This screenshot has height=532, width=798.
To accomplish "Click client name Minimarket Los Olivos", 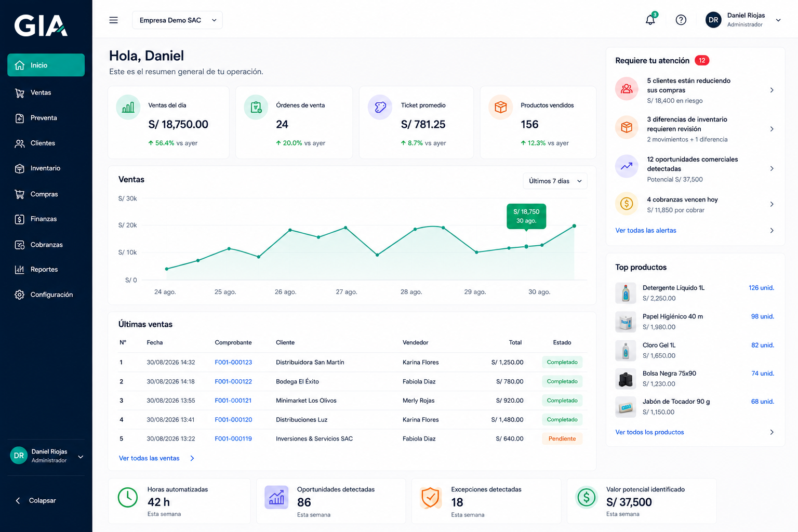I will (x=306, y=401).
